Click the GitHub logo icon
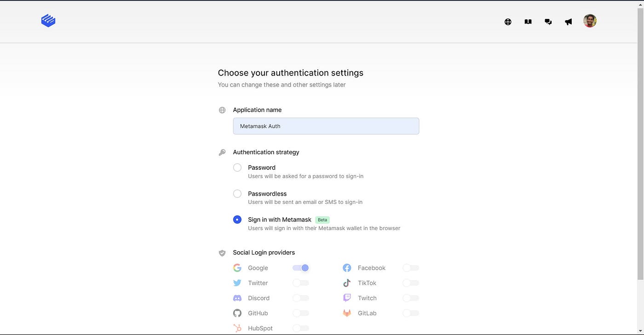644x335 pixels. coord(237,313)
